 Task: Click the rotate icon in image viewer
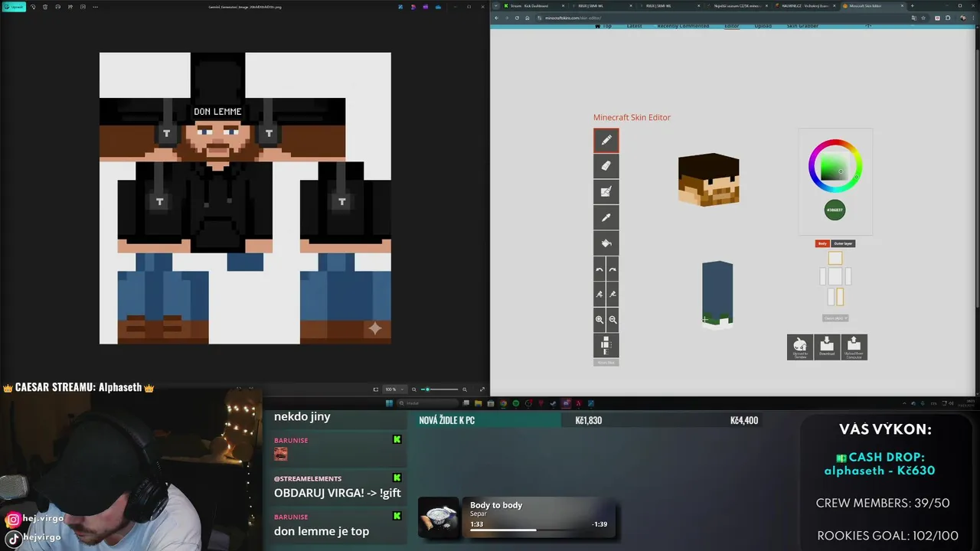[33, 7]
